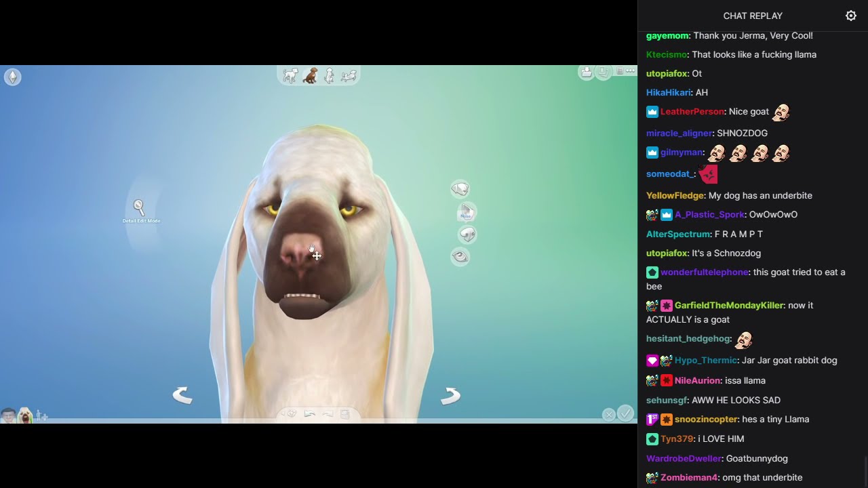Click the redo arrow in bottom toolbar
This screenshot has height=488, width=868.
coord(328,413)
